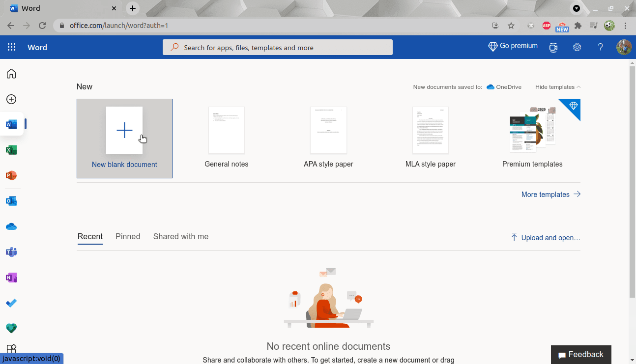Go back with browser back arrow

pos(11,26)
